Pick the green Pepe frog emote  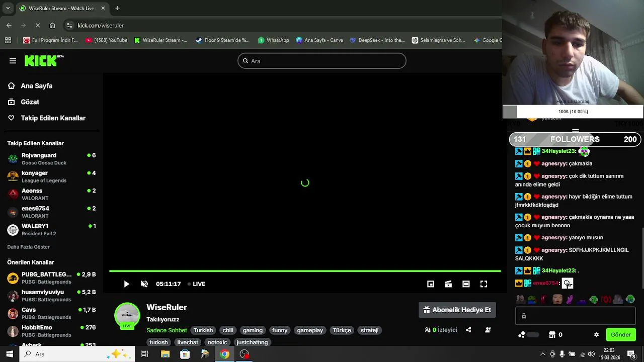click(x=532, y=300)
